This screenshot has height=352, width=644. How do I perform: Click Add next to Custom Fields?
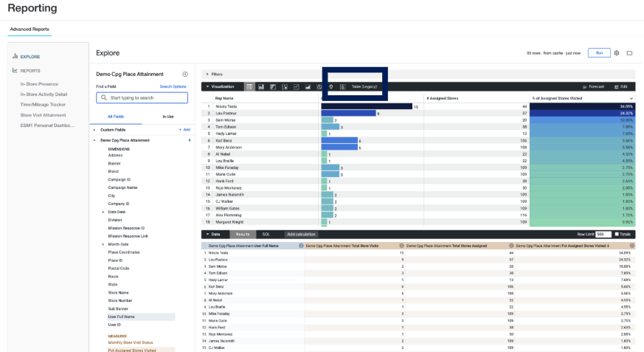coord(184,130)
